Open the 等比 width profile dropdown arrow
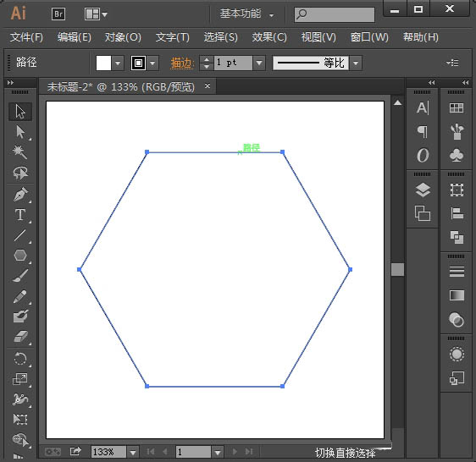The width and height of the screenshot is (476, 462). click(x=356, y=63)
